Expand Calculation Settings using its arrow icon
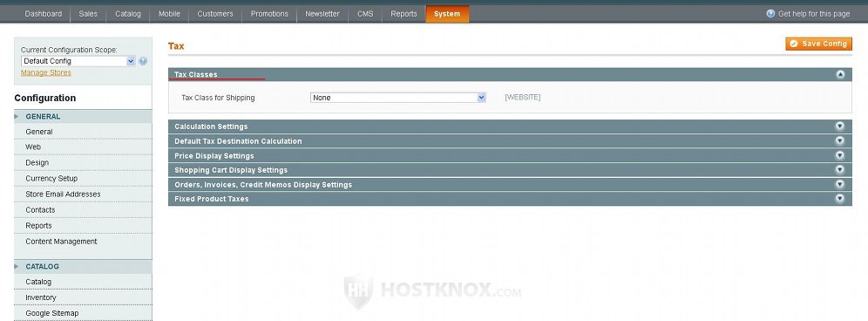 pos(840,126)
